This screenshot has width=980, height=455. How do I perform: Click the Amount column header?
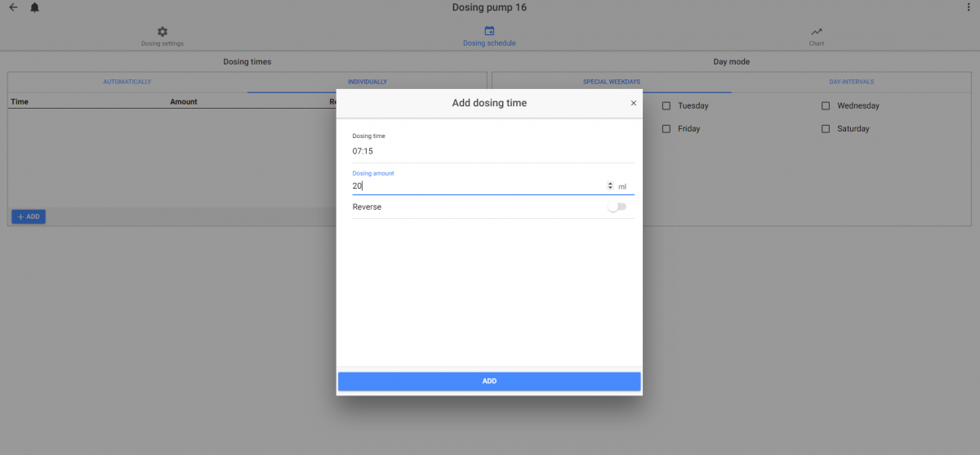coord(184,102)
